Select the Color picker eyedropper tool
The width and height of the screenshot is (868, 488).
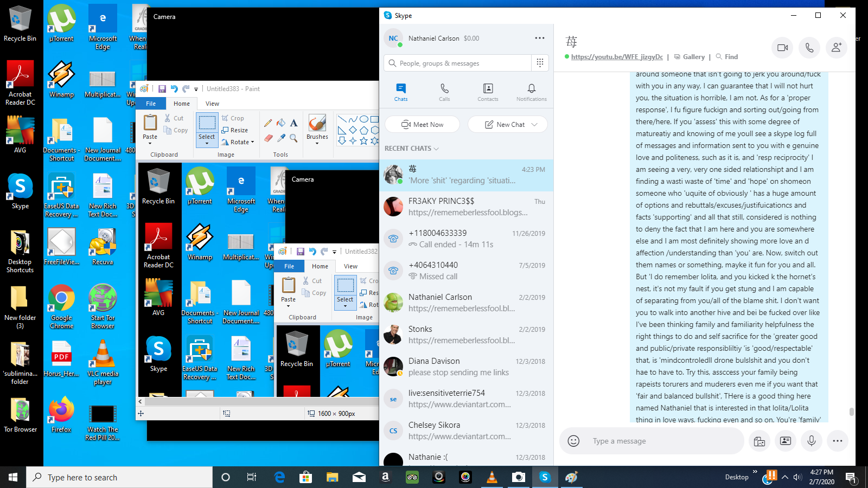(x=281, y=138)
